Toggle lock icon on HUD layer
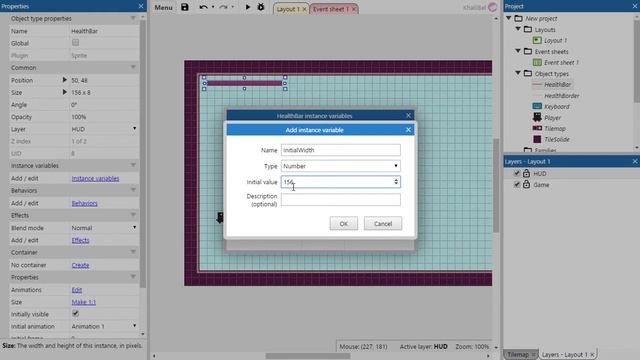The width and height of the screenshot is (640, 360). pos(527,173)
